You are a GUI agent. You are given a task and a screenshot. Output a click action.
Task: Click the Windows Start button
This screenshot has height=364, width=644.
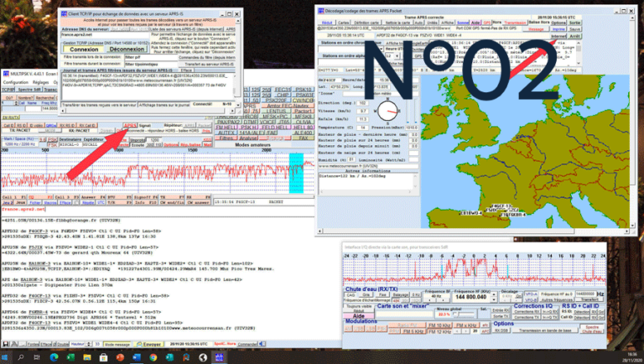(5, 357)
